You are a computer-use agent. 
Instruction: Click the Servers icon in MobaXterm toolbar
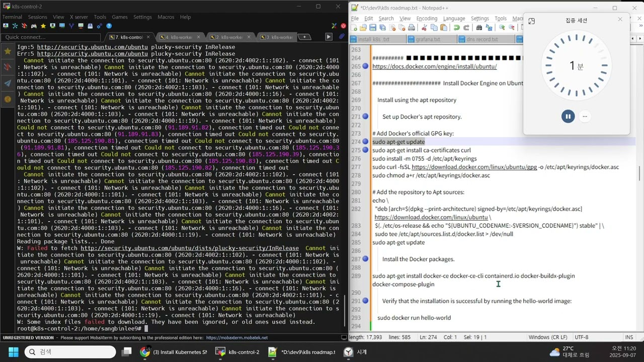pyautogui.click(x=15, y=26)
